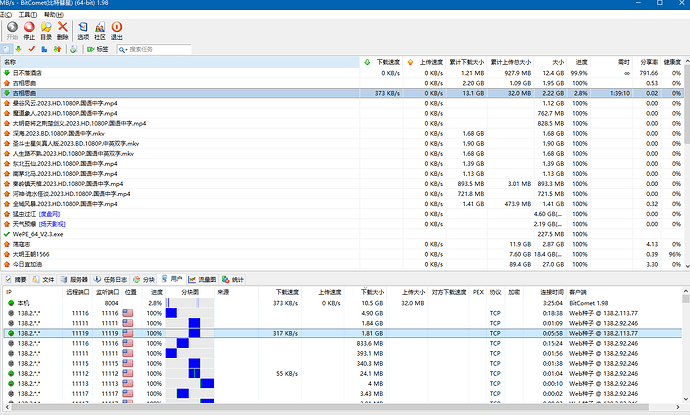Sort peers by the IP column header

[33, 292]
